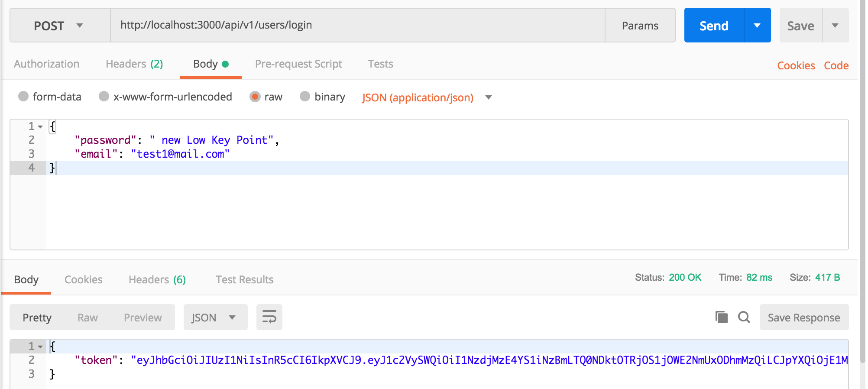Switch response view to Preview
The height and width of the screenshot is (389, 868).
pyautogui.click(x=143, y=318)
